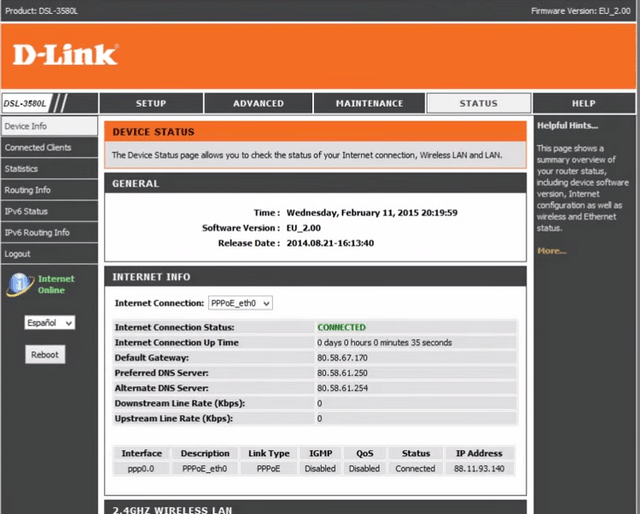
Task: Click the Link Type PPPoE cell
Action: pos(269,469)
